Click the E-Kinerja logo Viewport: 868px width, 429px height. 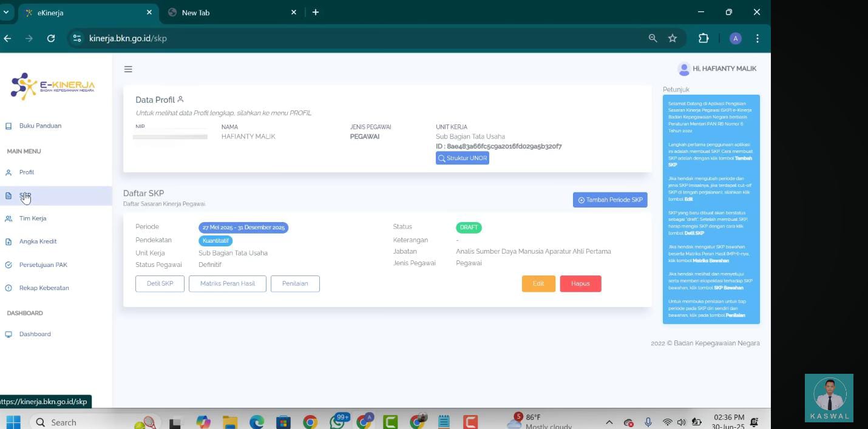click(53, 86)
